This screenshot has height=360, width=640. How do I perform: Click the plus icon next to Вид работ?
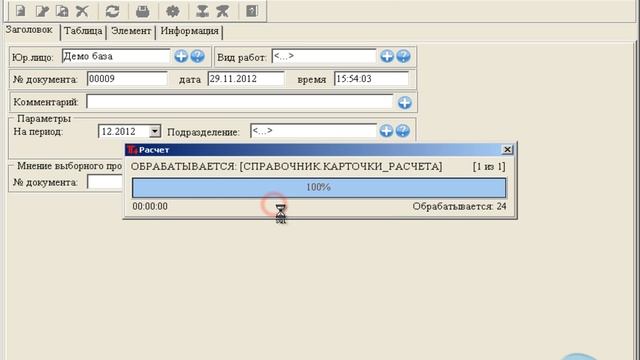click(387, 56)
